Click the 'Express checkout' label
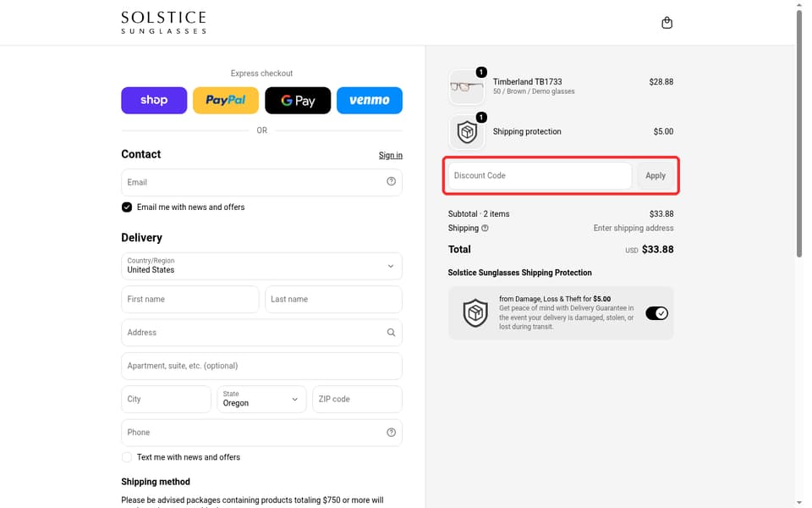 261,74
